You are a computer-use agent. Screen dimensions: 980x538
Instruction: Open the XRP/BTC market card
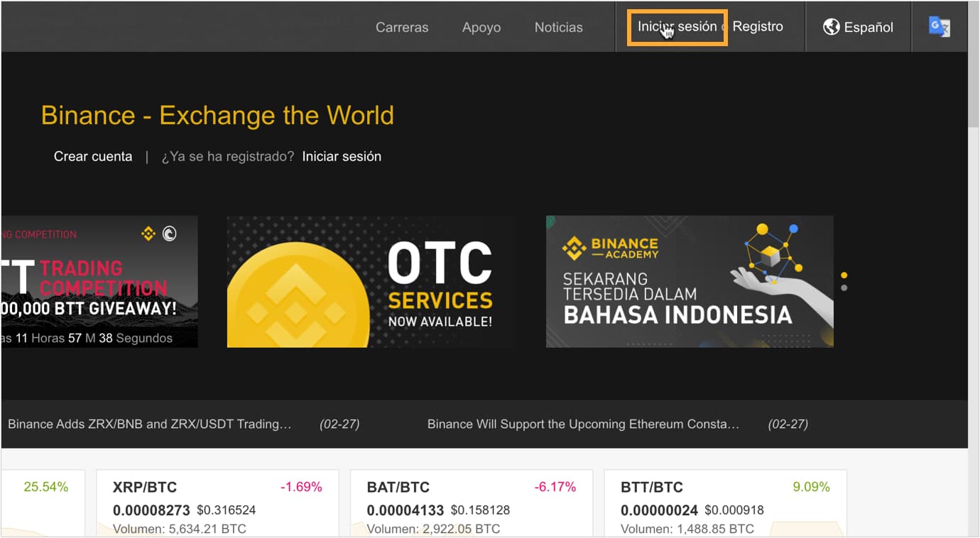(x=217, y=503)
